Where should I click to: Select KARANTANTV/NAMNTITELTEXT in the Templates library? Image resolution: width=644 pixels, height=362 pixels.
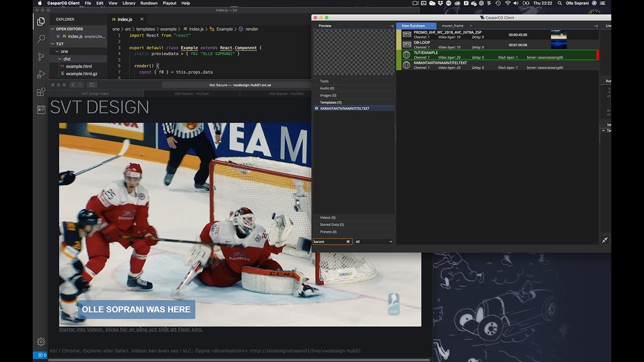click(354, 109)
